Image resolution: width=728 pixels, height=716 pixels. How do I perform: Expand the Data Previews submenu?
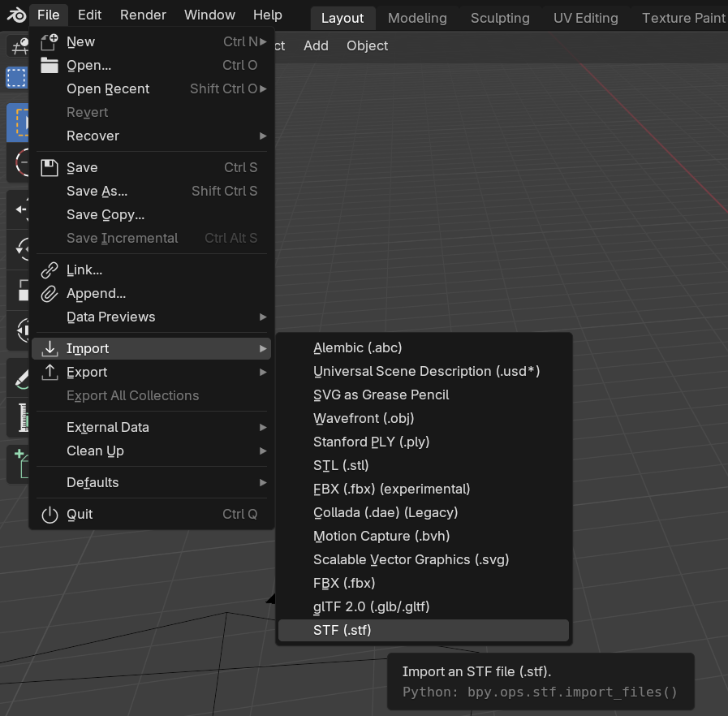(263, 317)
